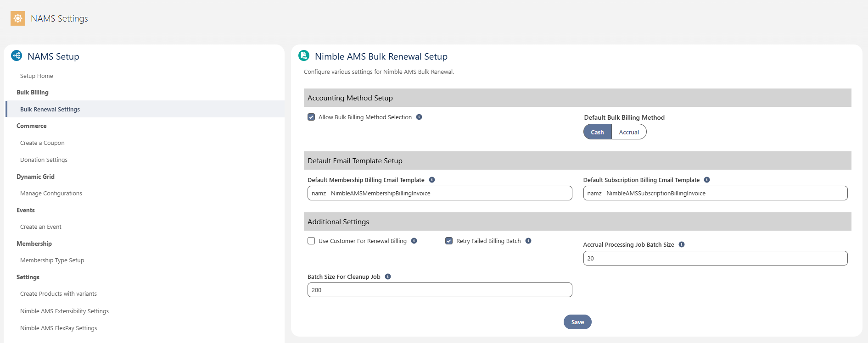868x343 pixels.
Task: Click the Settings sidebar heading
Action: (28, 277)
